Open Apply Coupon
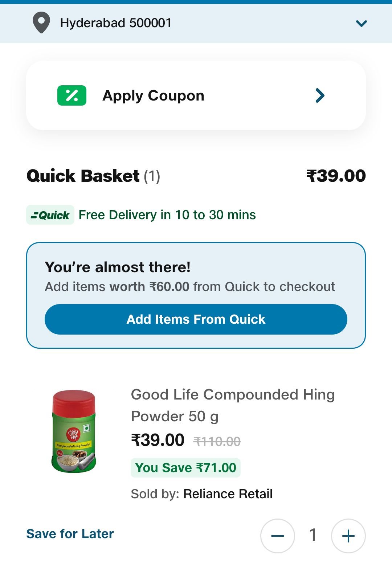This screenshot has width=392, height=561. click(x=196, y=95)
